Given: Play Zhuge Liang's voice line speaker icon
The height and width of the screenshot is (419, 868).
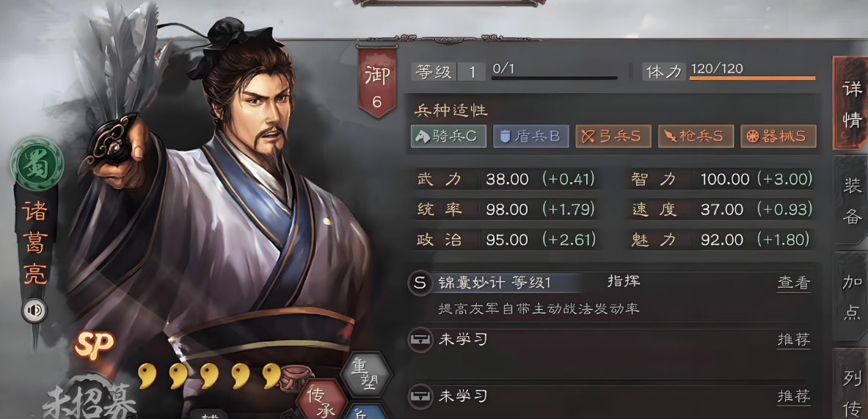Looking at the screenshot, I should click(34, 311).
